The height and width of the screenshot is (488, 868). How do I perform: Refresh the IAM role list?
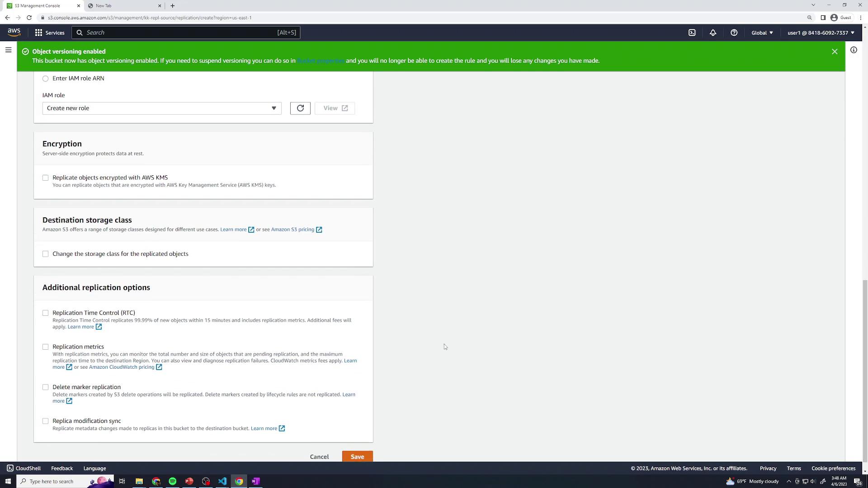click(x=300, y=108)
